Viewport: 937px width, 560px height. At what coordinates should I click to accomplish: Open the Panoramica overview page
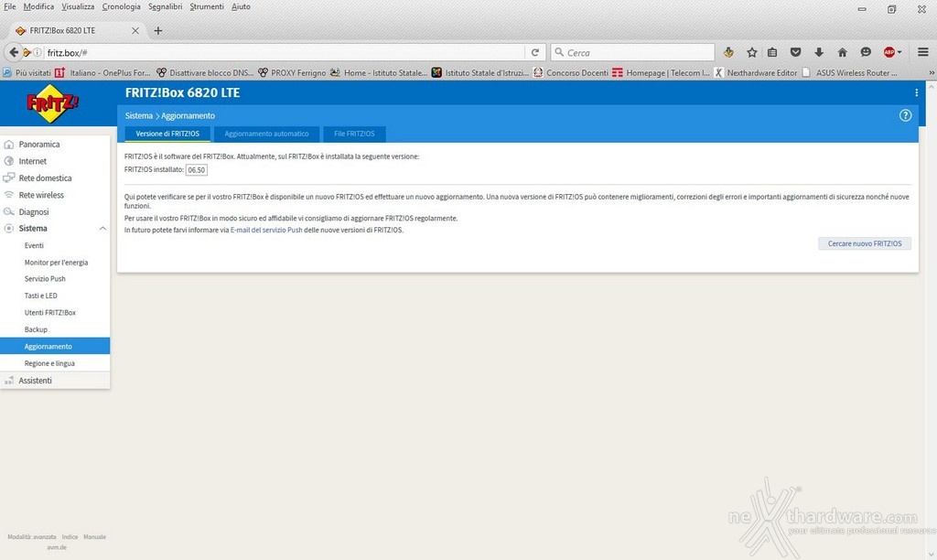[38, 144]
